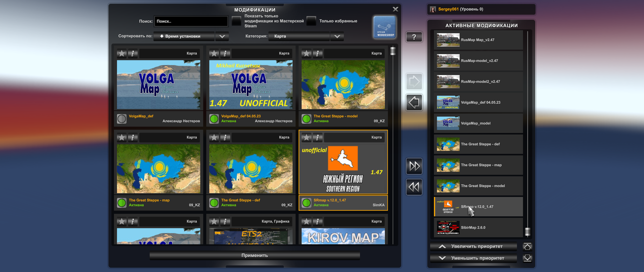Image resolution: width=644 pixels, height=272 pixels.
Task: Select The Great Steppe - model in active list
Action: click(478, 186)
